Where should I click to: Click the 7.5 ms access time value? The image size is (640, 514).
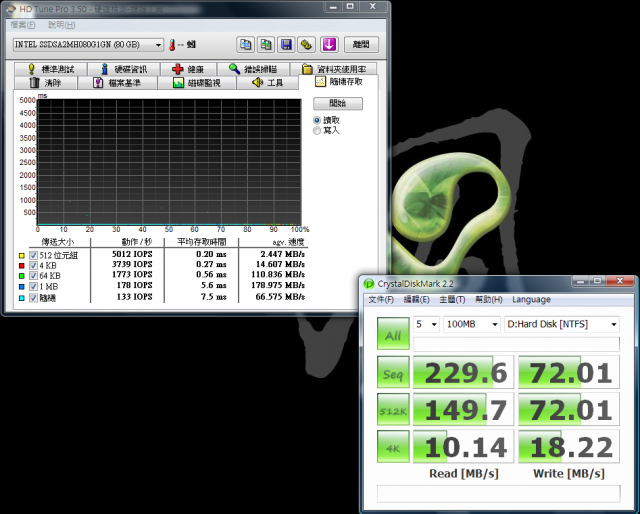tap(213, 297)
